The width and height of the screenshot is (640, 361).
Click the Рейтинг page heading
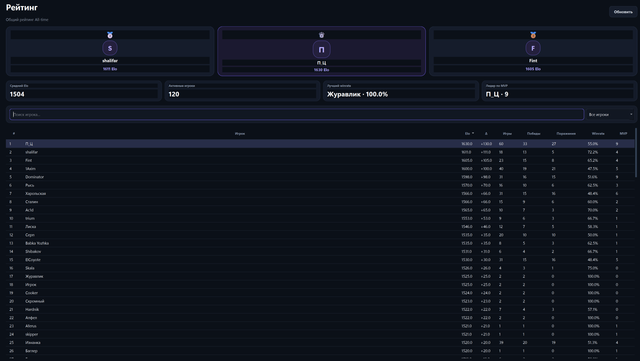(x=22, y=7)
